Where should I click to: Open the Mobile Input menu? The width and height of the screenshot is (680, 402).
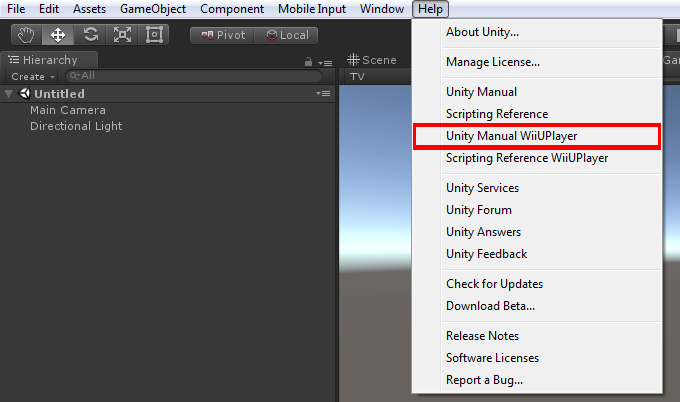pos(312,9)
